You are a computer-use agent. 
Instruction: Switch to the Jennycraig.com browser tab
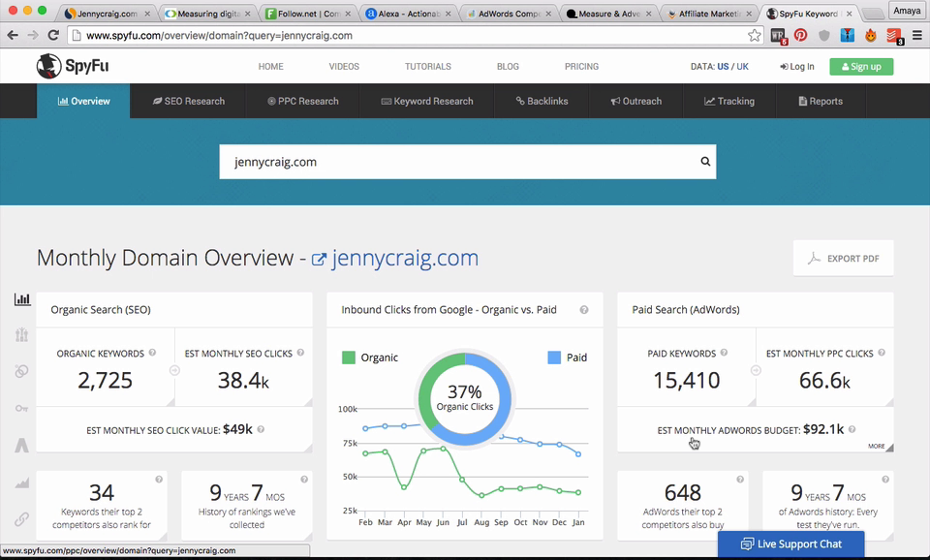tap(107, 13)
